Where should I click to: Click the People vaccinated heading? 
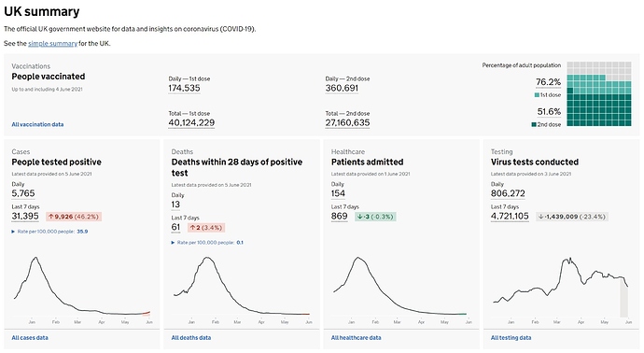click(48, 77)
